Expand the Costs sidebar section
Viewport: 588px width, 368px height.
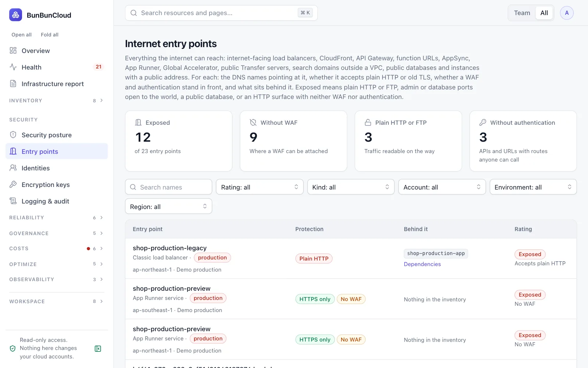pos(57,248)
